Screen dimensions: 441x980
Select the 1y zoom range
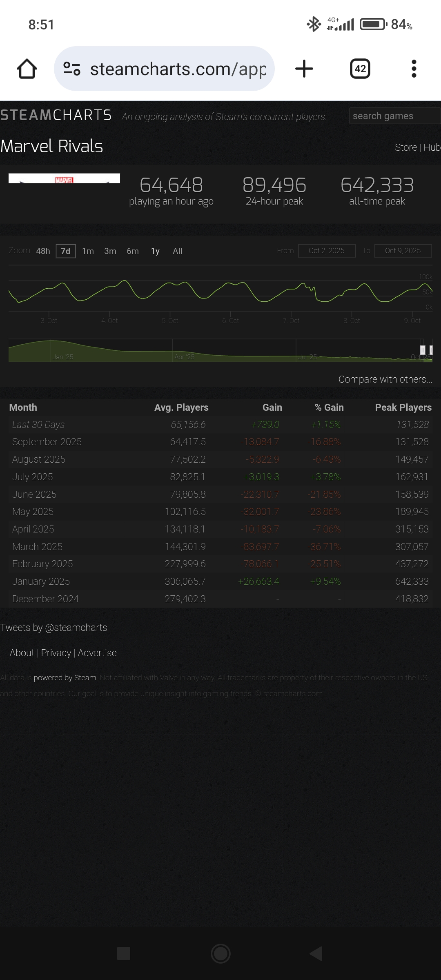point(155,251)
